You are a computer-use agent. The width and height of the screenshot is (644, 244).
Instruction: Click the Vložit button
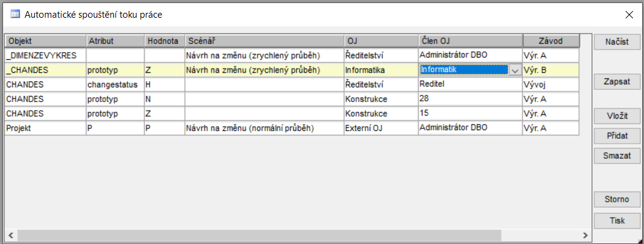[617, 116]
